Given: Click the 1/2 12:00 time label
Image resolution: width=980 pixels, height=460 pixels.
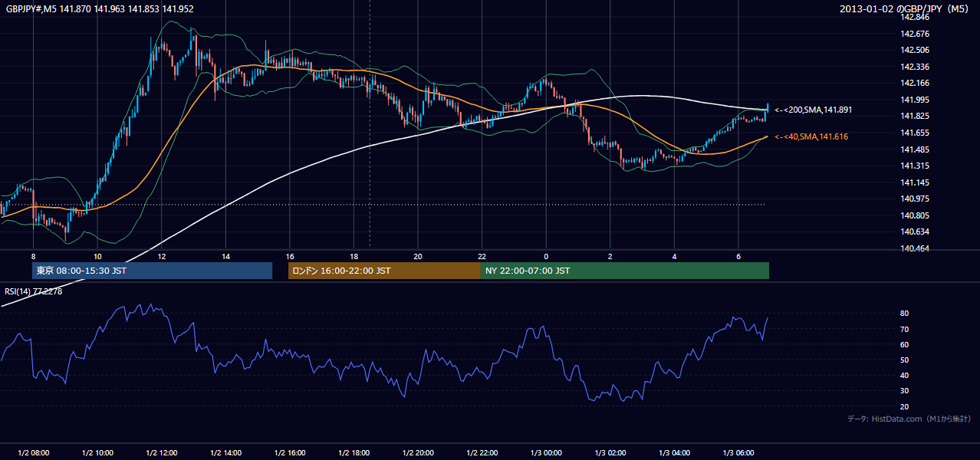Looking at the screenshot, I should tap(162, 452).
